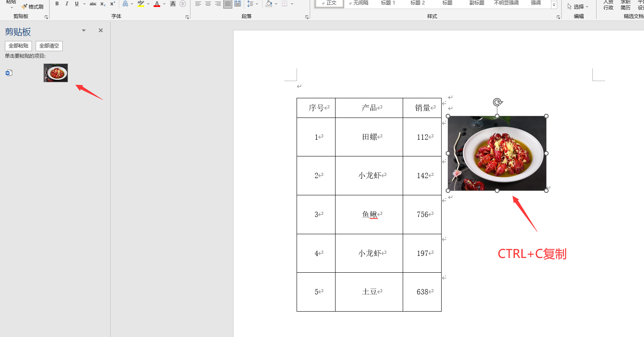Apply distributed alignment
Image resolution: width=644 pixels, height=337 pixels.
pyautogui.click(x=238, y=4)
